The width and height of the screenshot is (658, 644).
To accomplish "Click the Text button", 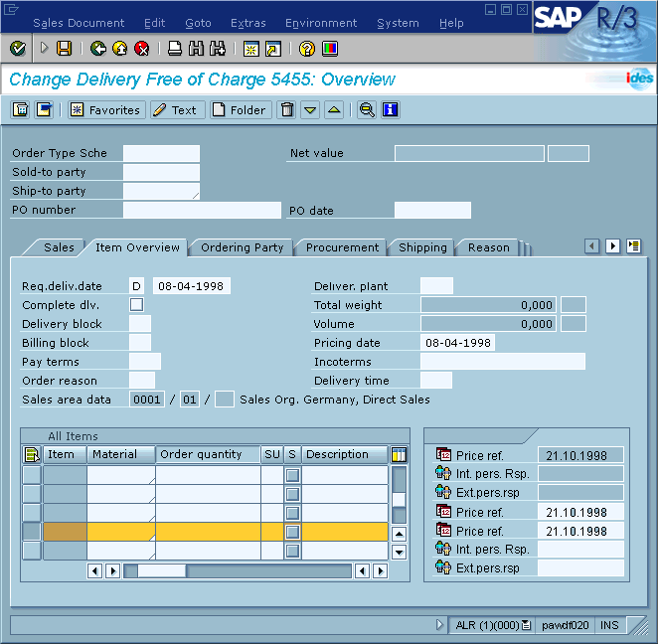I will click(178, 110).
